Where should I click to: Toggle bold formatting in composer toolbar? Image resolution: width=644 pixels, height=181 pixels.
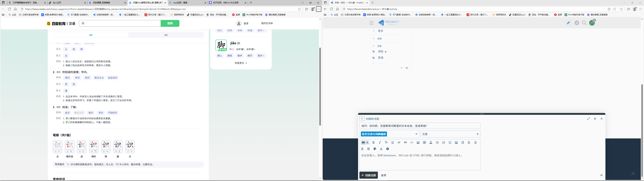click(x=373, y=142)
